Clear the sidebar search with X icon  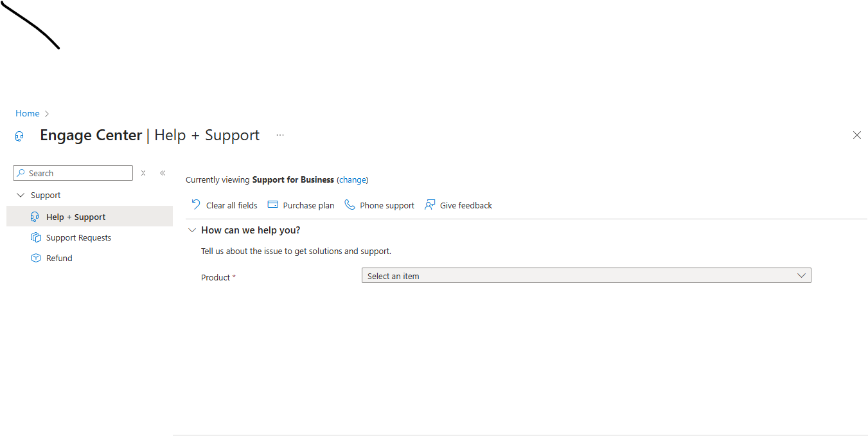(143, 173)
